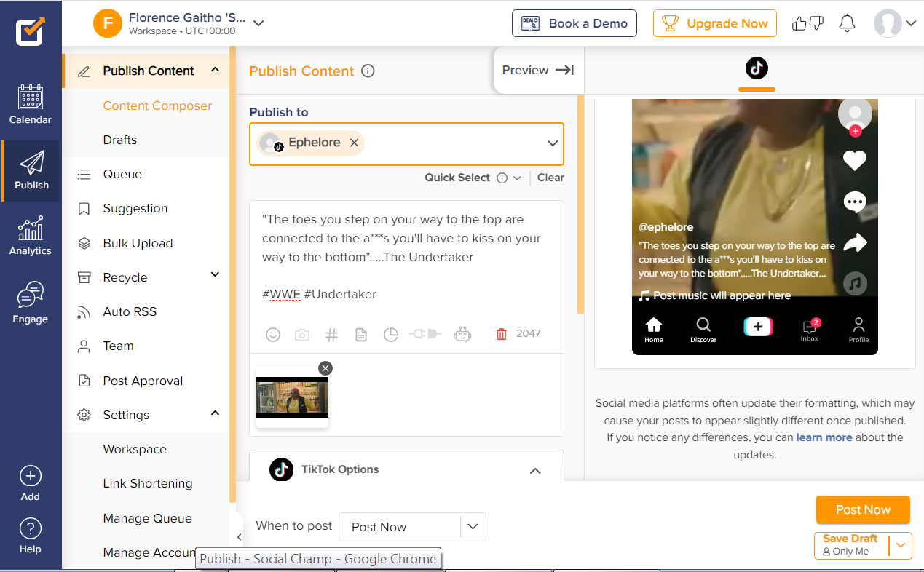Open the Calendar section in sidebar

click(x=31, y=105)
